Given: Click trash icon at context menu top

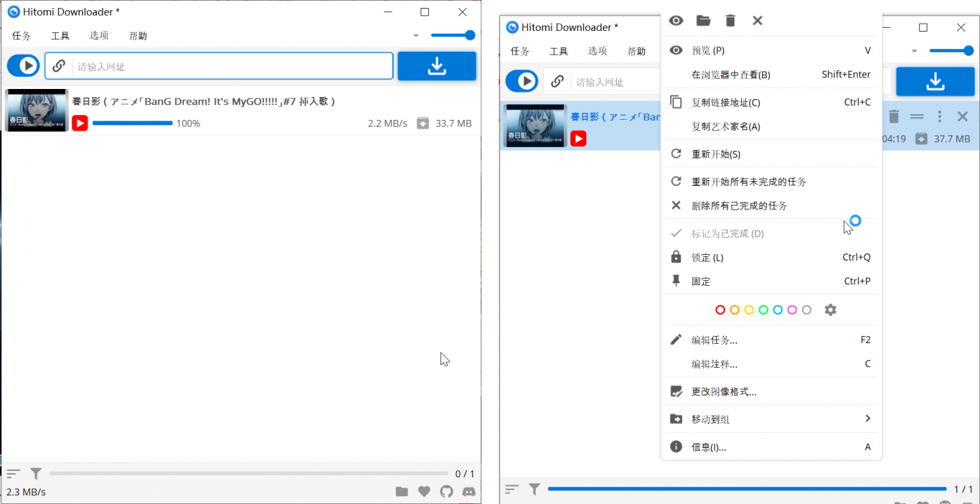Looking at the screenshot, I should point(730,21).
